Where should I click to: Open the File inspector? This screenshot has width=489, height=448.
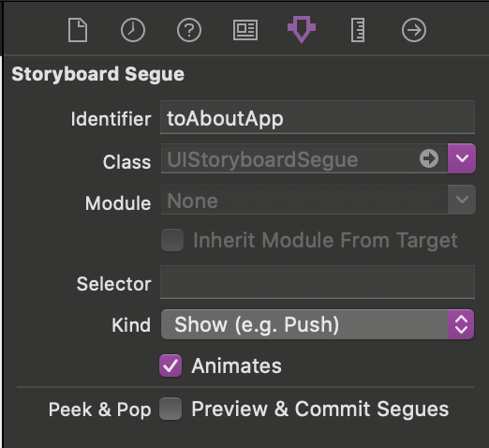point(78,30)
